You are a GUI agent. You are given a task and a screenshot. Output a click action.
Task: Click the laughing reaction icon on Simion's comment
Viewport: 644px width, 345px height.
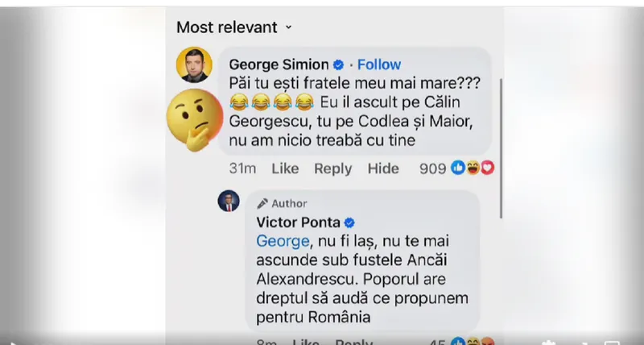click(x=473, y=168)
